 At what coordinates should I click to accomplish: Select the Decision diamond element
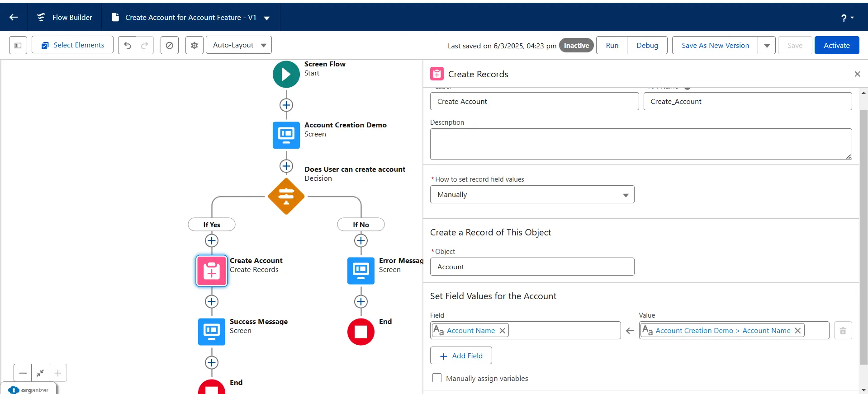(286, 196)
